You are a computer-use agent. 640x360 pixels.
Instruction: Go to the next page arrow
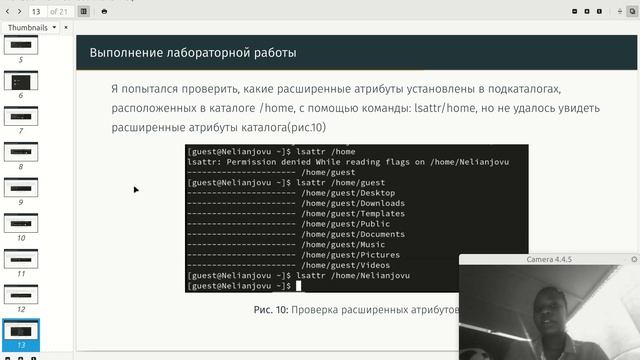[x=19, y=11]
